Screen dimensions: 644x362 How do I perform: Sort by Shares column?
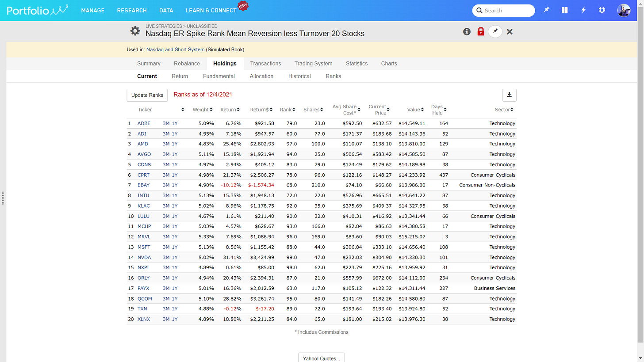314,110
